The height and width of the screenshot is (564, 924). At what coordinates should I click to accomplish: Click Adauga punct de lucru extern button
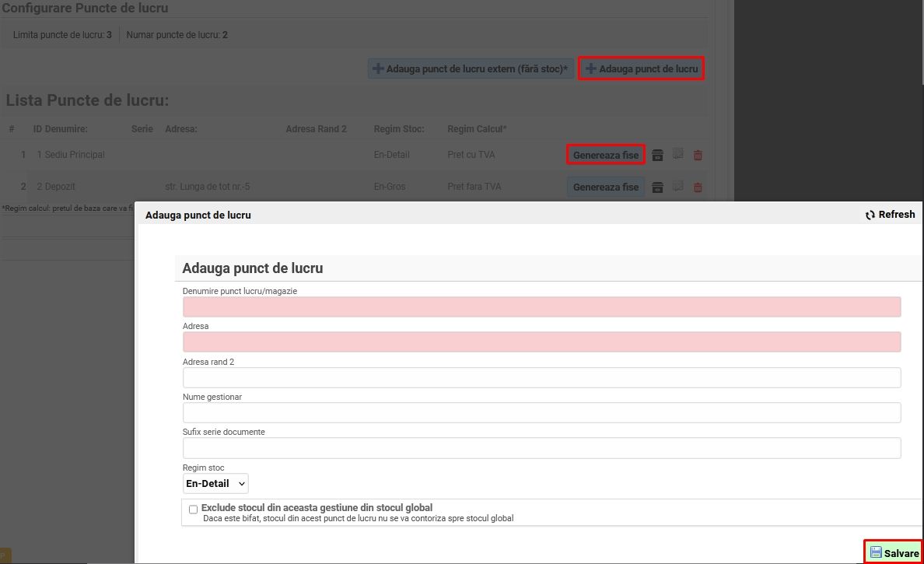(471, 69)
